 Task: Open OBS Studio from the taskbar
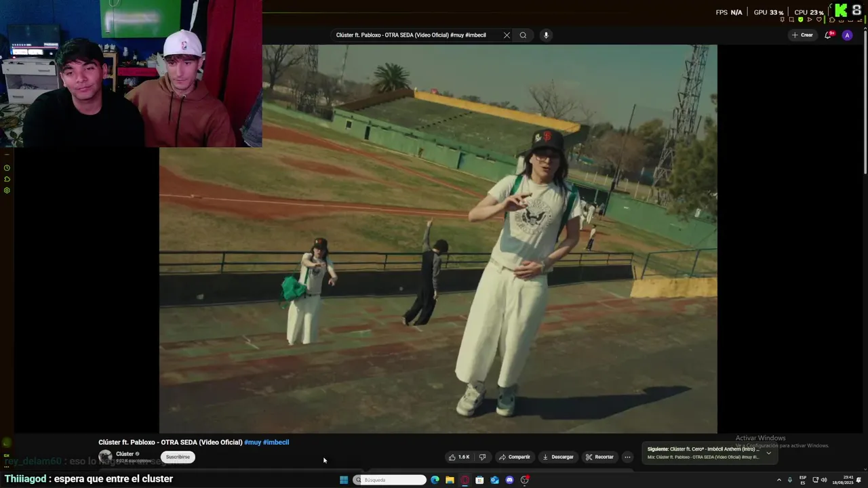[x=525, y=480]
